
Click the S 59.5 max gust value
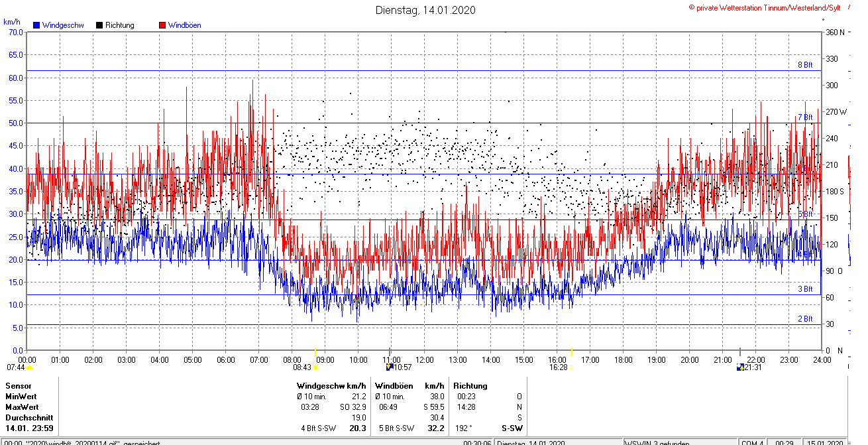click(x=433, y=407)
